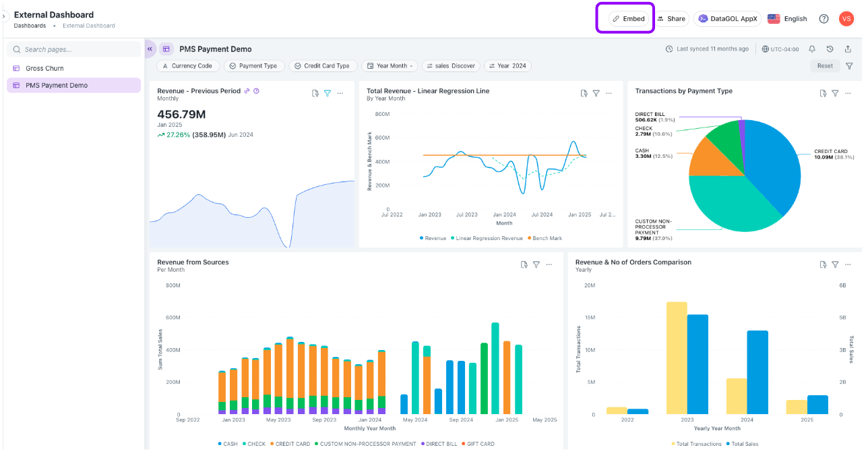
Task: Open the Year Month date filter
Action: click(390, 66)
